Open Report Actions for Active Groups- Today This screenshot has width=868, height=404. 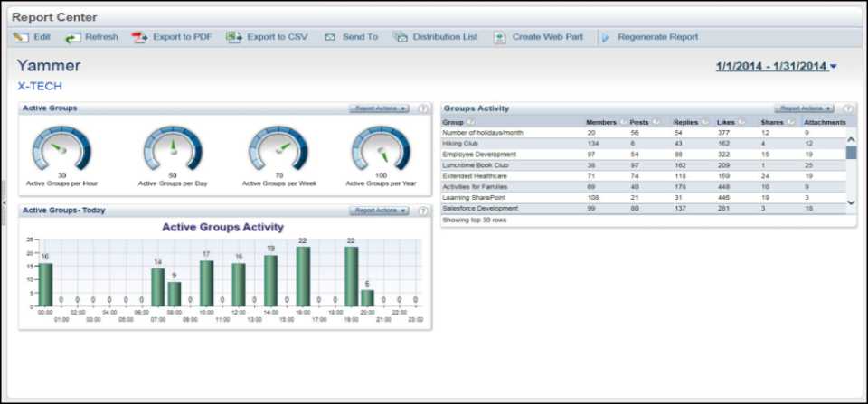click(379, 211)
